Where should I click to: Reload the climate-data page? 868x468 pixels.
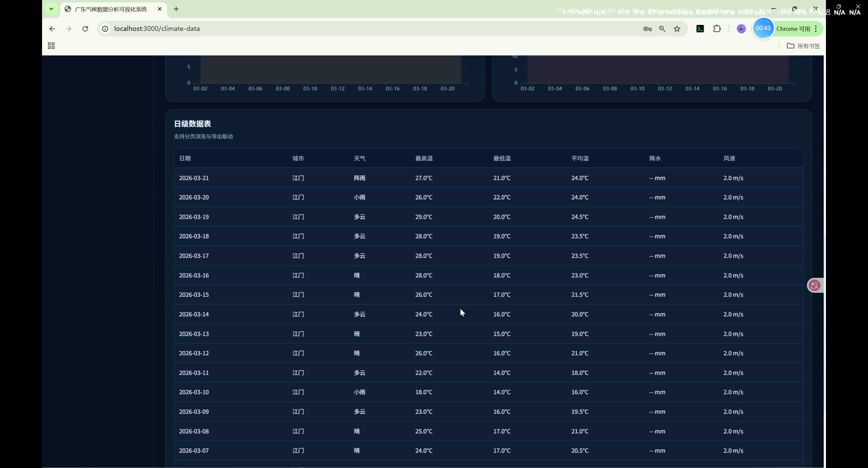[85, 29]
